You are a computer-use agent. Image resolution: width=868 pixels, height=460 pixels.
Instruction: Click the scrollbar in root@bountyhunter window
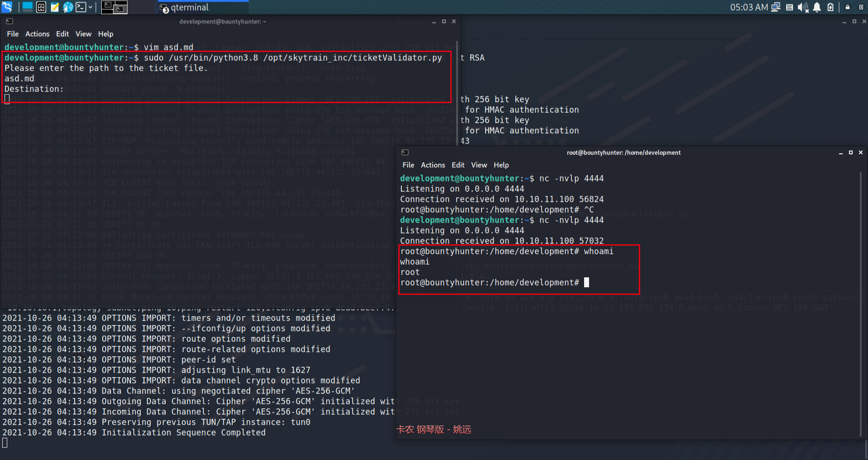(x=860, y=303)
